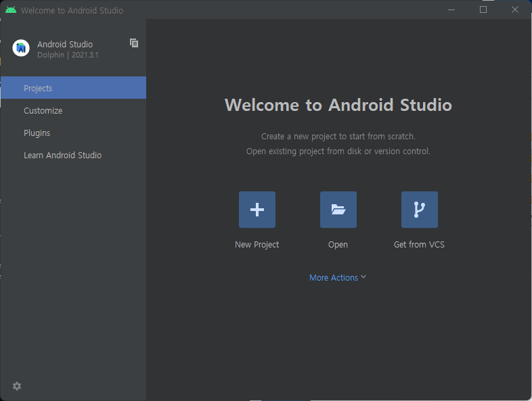Viewport: 532px width, 401px height.
Task: Click the Open folder icon
Action: [338, 210]
